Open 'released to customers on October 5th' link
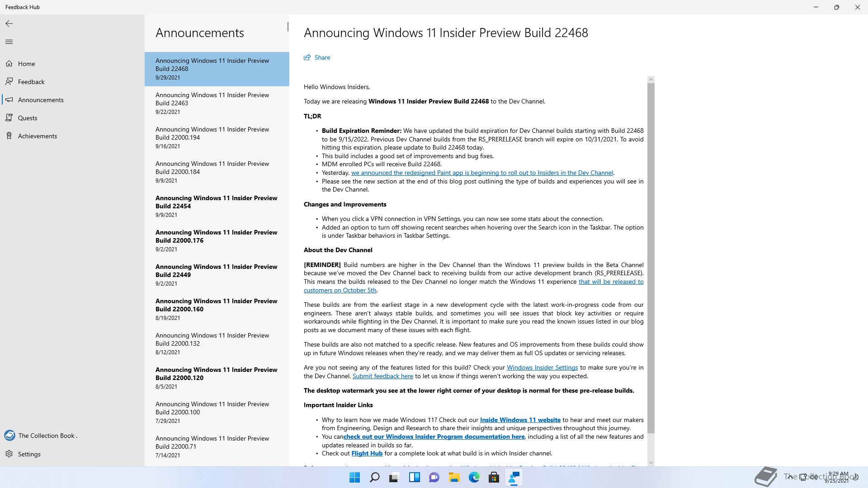This screenshot has height=488, width=868. [x=611, y=282]
